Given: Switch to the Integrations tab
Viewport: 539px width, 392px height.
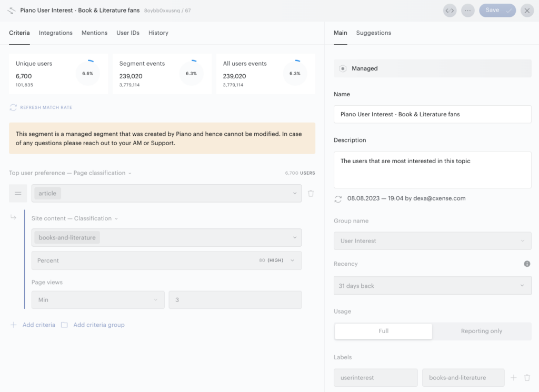Looking at the screenshot, I should click(x=56, y=33).
